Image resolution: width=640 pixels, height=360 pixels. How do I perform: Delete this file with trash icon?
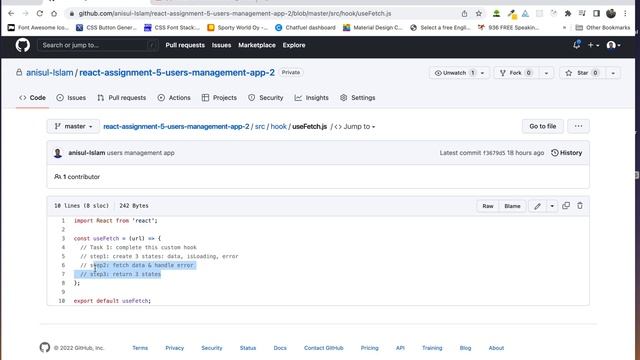click(580, 206)
